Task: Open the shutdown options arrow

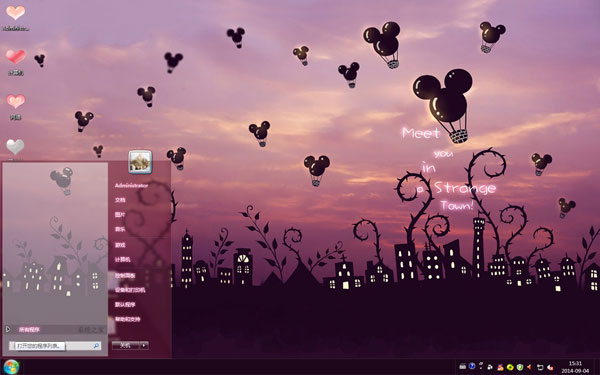Action: 144,346
